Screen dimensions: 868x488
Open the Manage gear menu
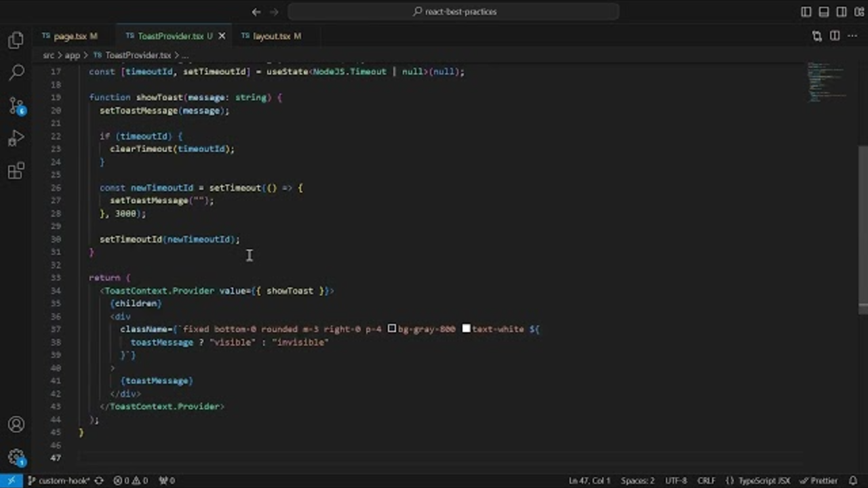point(16,457)
